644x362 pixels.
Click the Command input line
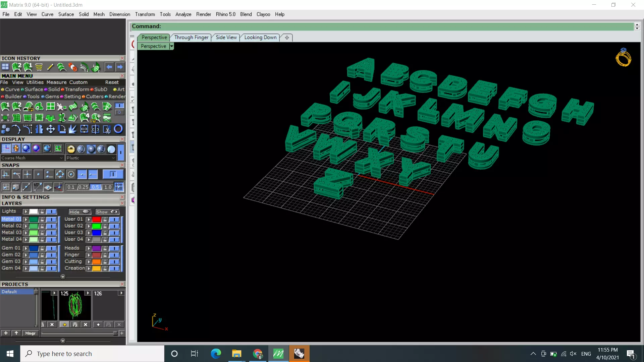click(382, 26)
